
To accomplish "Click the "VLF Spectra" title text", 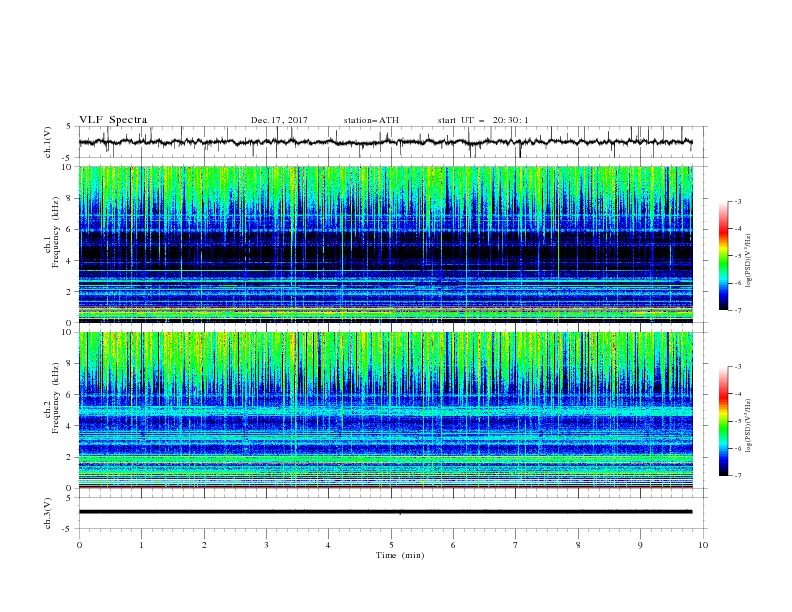I will (x=113, y=120).
